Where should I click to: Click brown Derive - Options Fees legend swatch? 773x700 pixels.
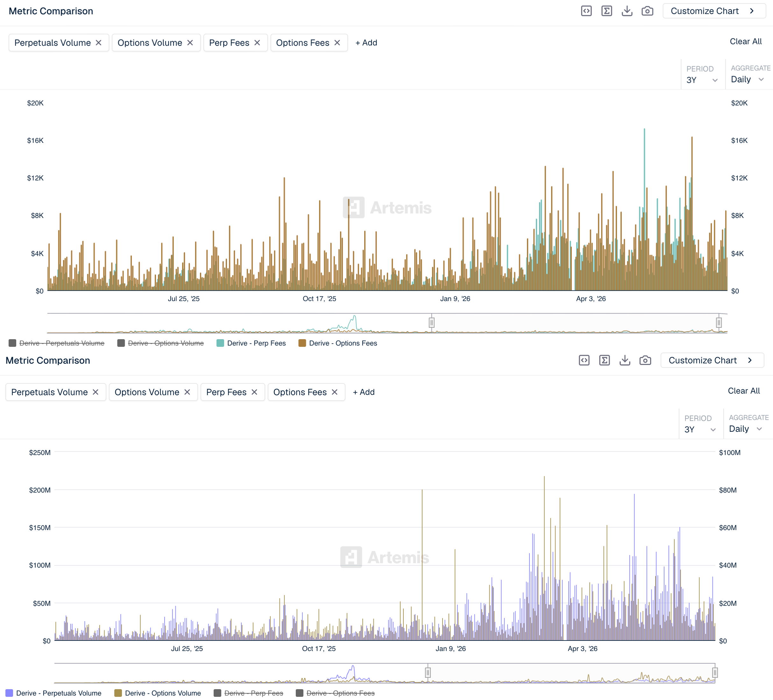point(302,343)
